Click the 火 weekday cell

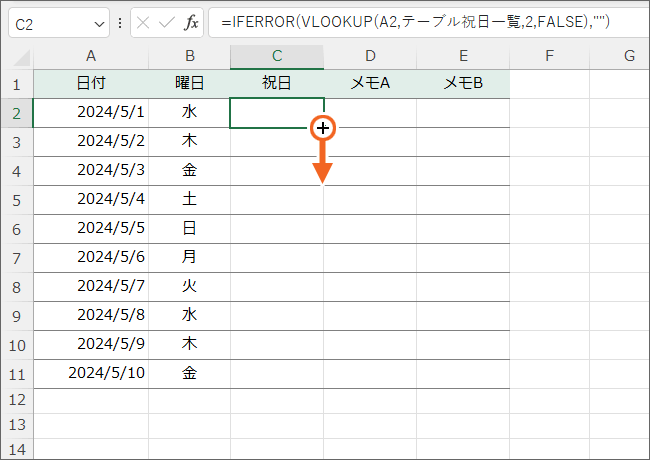[x=189, y=287]
